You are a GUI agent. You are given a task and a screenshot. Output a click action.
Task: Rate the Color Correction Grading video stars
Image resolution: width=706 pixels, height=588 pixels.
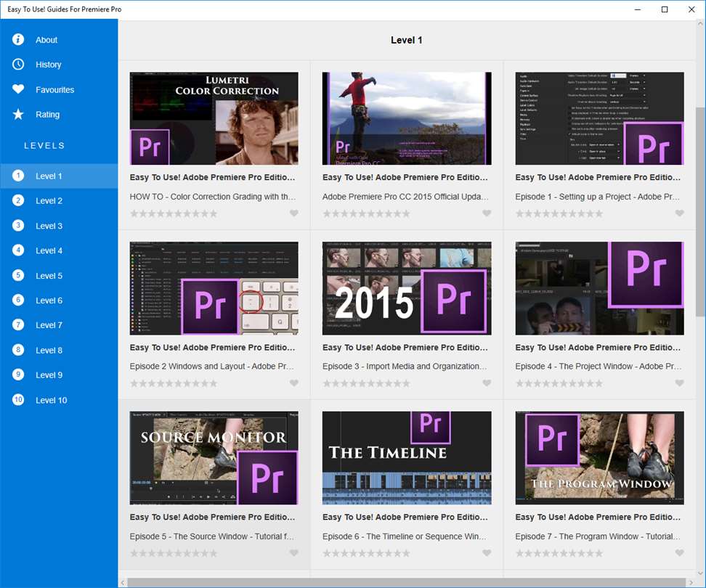point(174,213)
